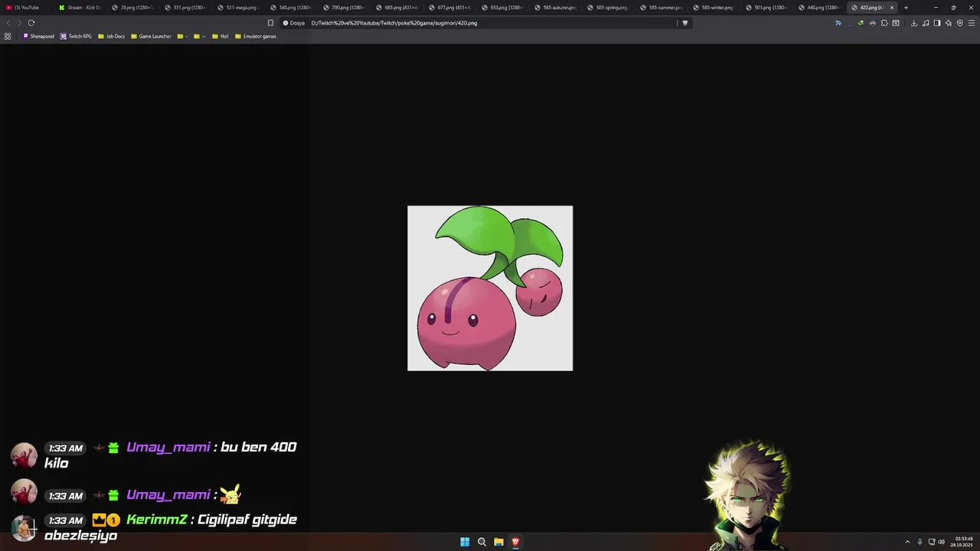Open the apps grid in bookmarks bar

[8, 36]
